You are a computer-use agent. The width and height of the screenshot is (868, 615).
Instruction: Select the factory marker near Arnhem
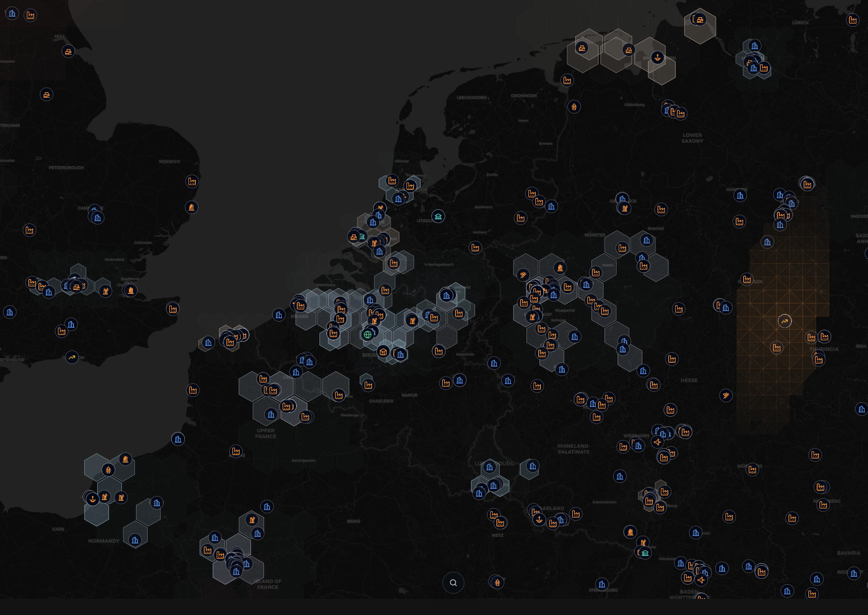click(x=475, y=248)
